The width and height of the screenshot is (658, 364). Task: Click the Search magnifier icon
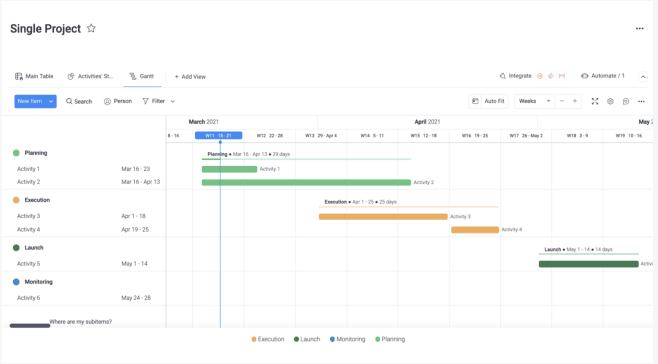69,101
